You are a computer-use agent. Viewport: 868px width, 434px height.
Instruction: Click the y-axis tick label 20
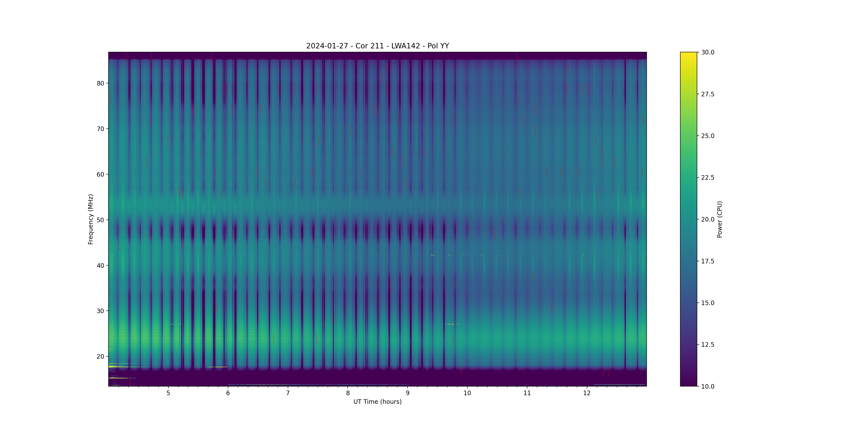pos(100,357)
